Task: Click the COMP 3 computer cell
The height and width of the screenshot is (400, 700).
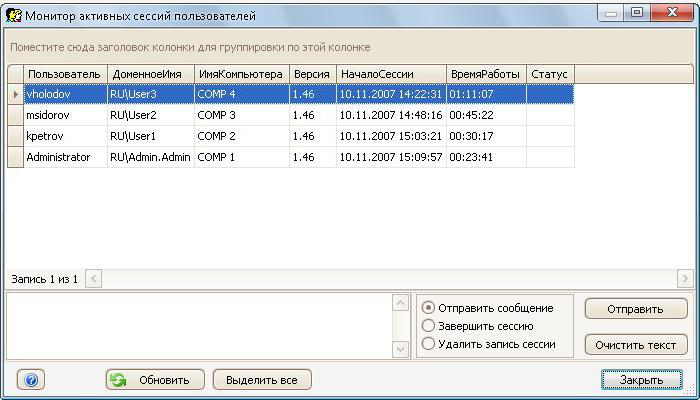Action: 242,115
